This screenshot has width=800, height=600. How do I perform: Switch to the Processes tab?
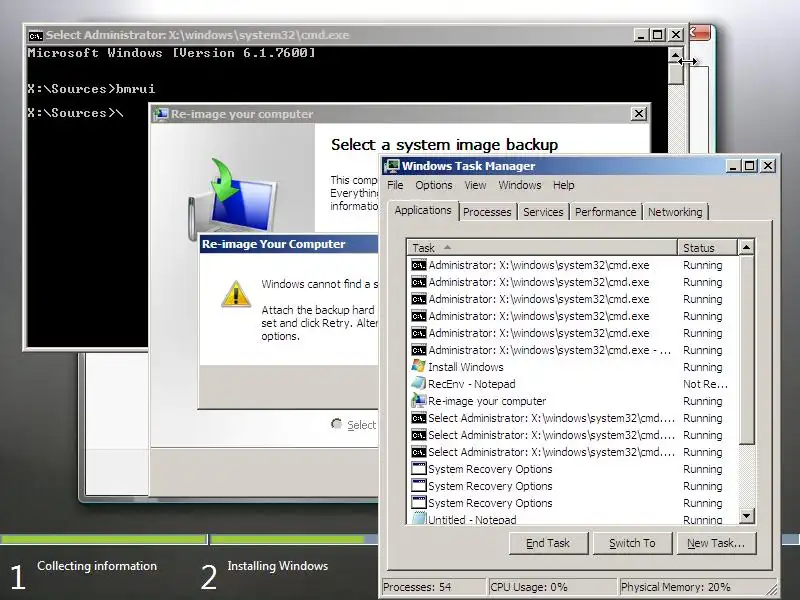487,212
